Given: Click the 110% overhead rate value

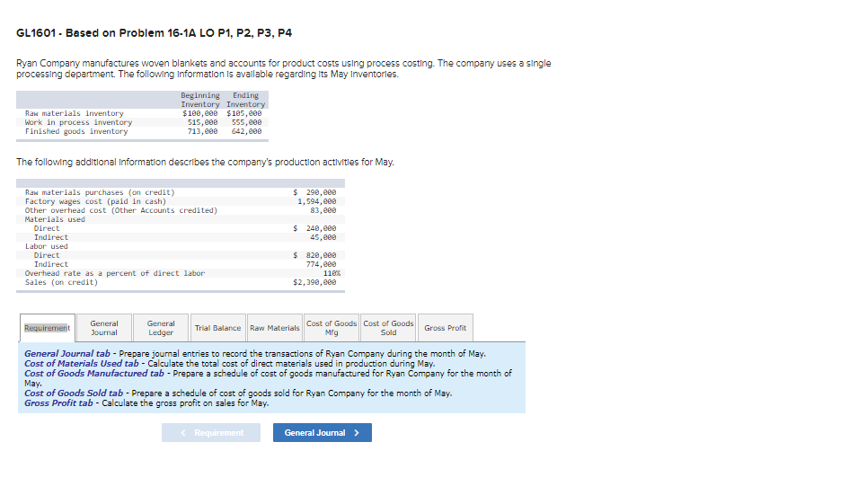Looking at the screenshot, I should pos(332,273).
